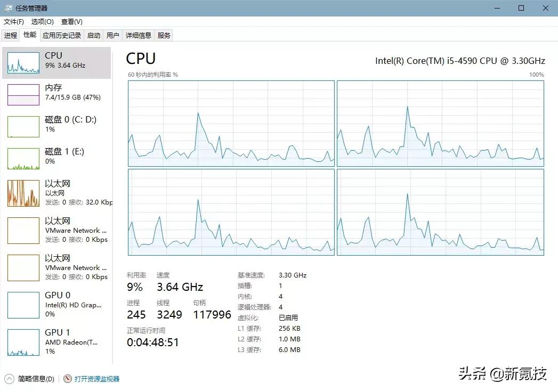Click the top-left CPU core usage graph
This screenshot has width=558, height=392.
point(231,124)
